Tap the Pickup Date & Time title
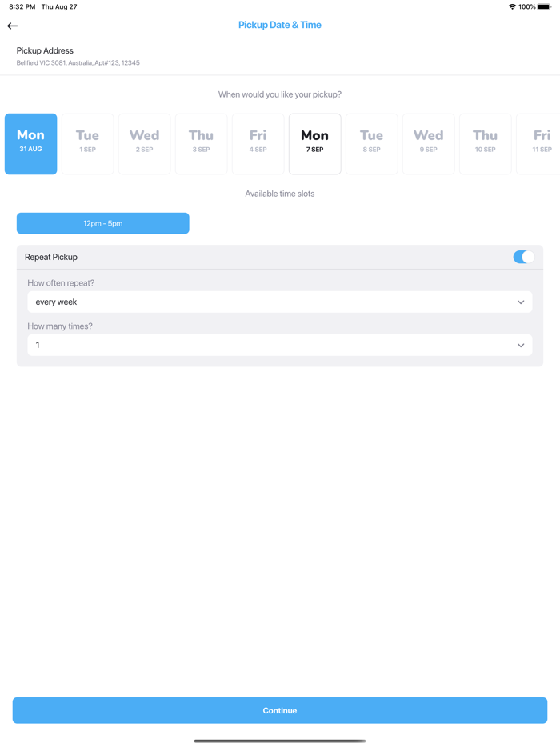Image resolution: width=560 pixels, height=747 pixels. (280, 25)
